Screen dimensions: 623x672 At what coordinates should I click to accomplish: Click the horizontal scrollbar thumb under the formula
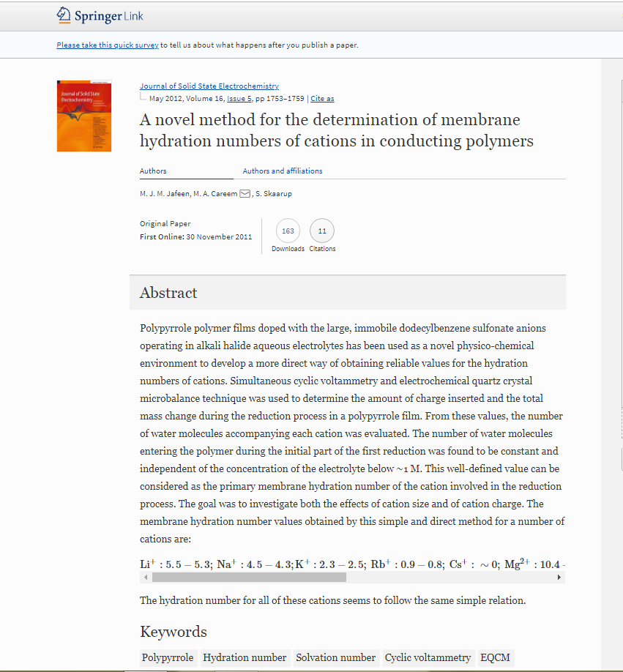(249, 578)
